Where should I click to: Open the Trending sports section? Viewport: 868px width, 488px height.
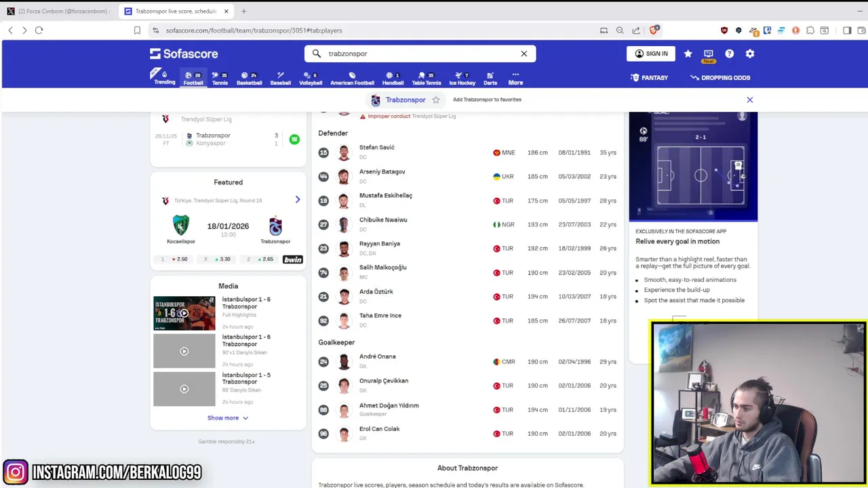tap(164, 78)
